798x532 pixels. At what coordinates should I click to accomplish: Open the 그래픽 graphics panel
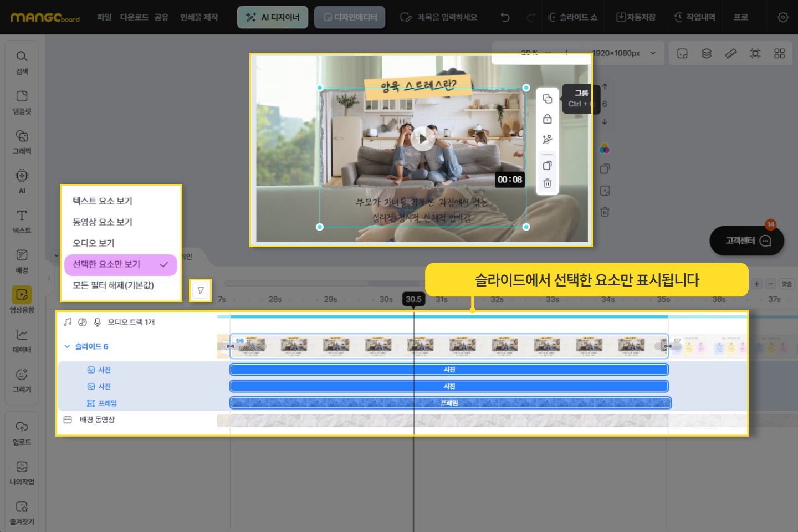coord(22,142)
